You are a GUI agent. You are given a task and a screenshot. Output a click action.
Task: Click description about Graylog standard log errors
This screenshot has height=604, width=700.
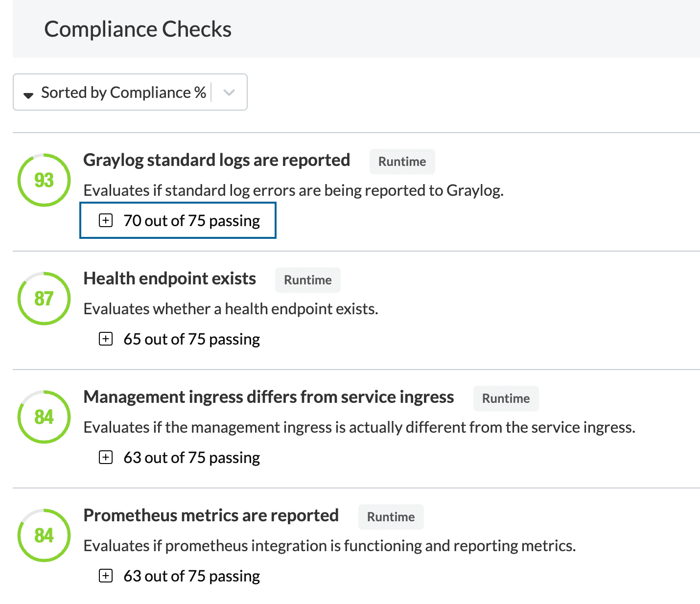[x=293, y=190]
